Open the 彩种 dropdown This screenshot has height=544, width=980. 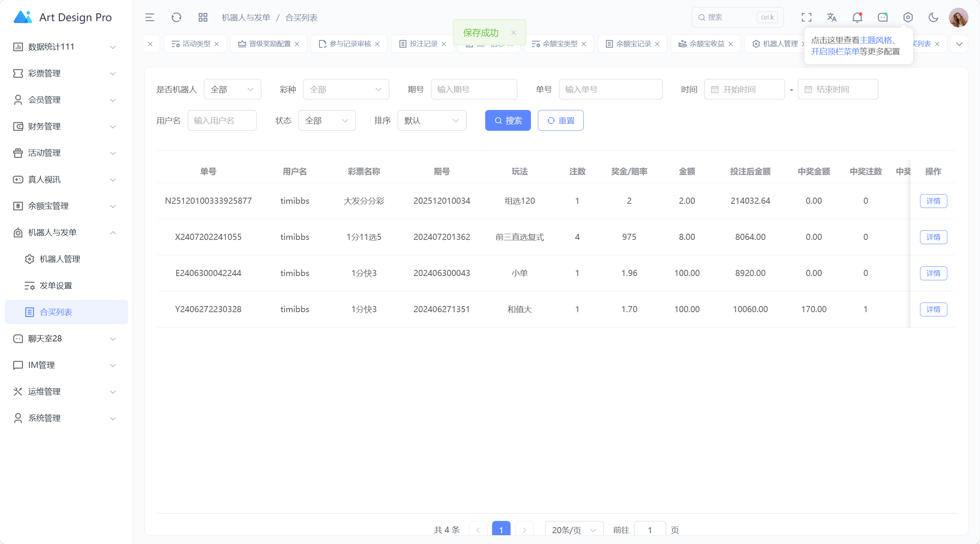346,89
